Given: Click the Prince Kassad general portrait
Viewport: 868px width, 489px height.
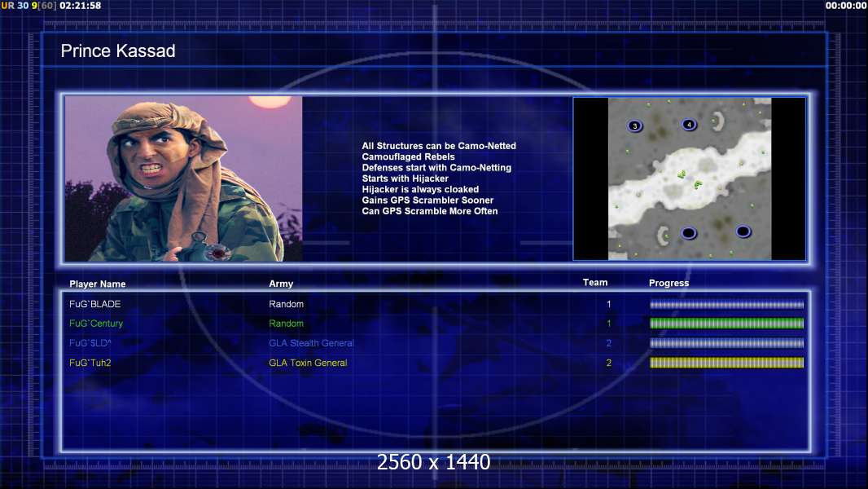Looking at the screenshot, I should click(184, 178).
